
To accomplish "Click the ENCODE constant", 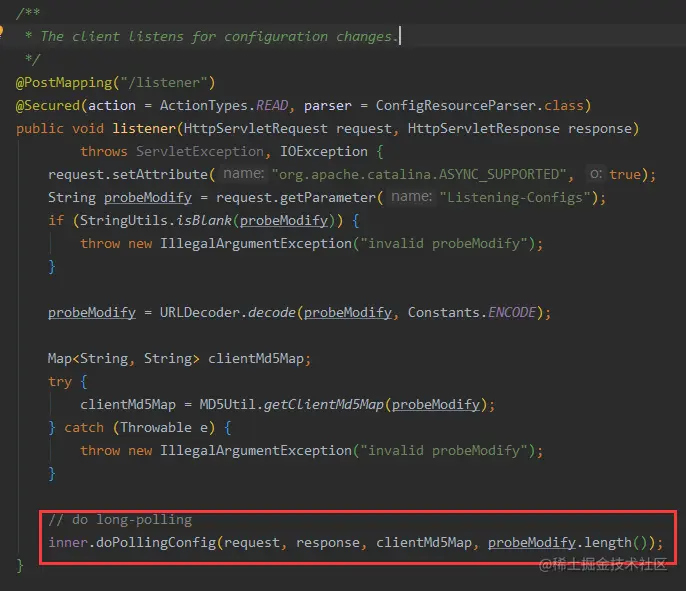I will (x=511, y=312).
